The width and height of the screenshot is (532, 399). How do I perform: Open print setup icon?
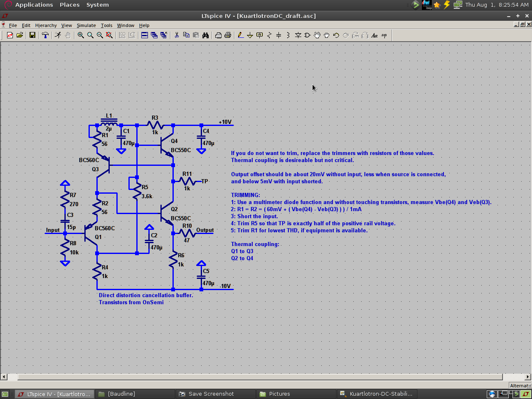(218, 35)
